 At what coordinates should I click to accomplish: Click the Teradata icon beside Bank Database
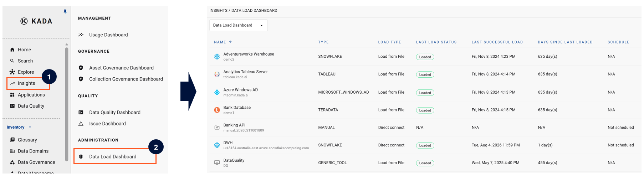point(217,110)
